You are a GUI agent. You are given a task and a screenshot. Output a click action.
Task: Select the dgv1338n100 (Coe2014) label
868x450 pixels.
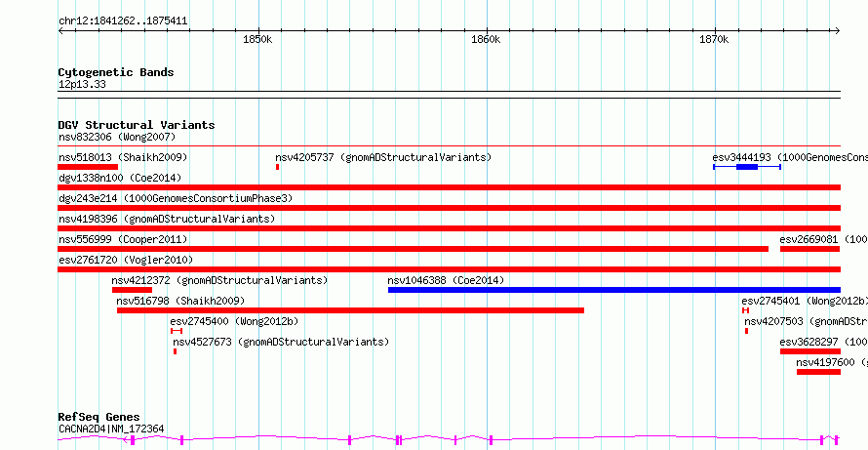(x=120, y=178)
